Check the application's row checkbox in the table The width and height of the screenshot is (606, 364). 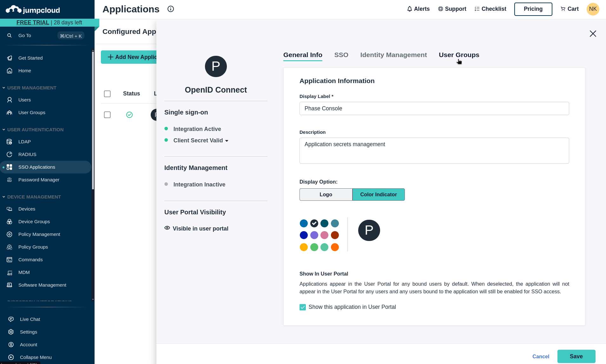[107, 115]
